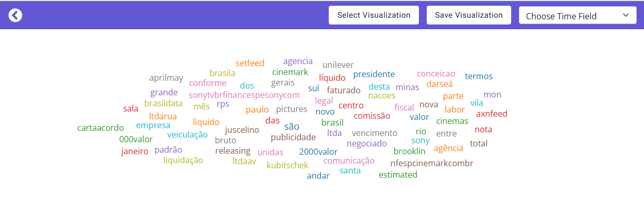Click the back arrow icon
The height and width of the screenshot is (210, 644).
click(15, 16)
